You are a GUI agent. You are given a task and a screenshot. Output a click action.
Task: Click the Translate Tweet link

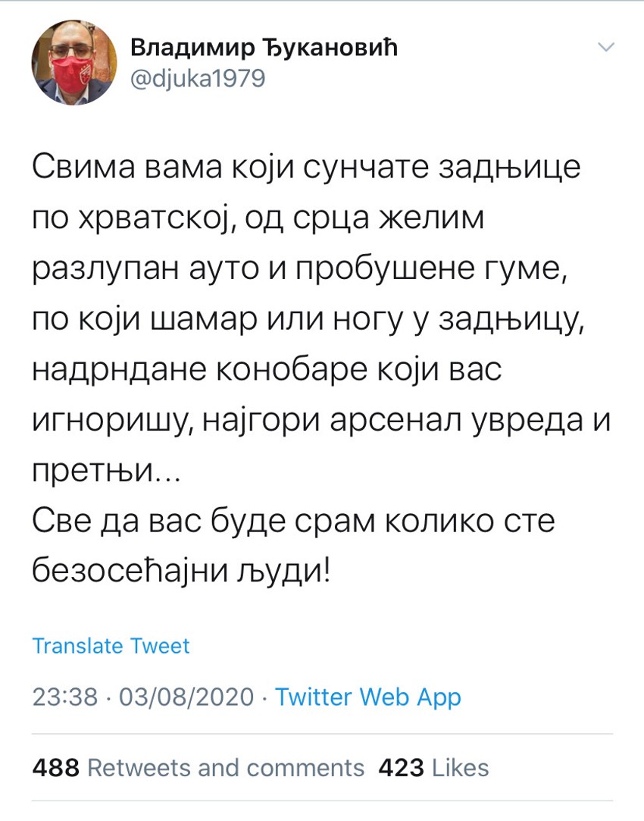tap(111, 646)
